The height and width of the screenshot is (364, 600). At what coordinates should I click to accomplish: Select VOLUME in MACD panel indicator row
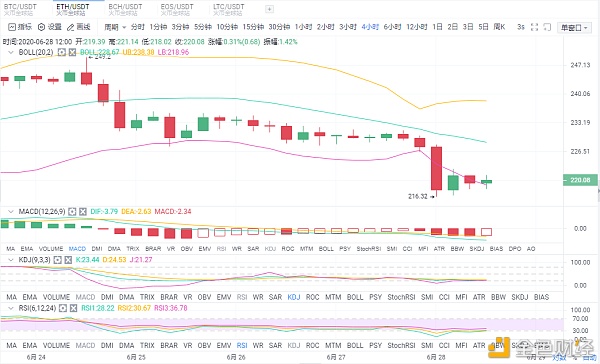[x=51, y=249]
